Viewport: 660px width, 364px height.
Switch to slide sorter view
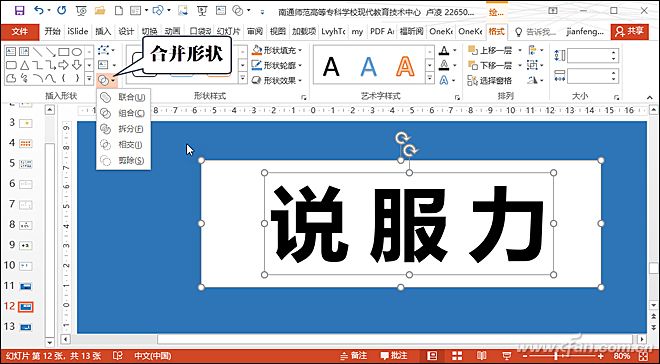pyautogui.click(x=456, y=355)
